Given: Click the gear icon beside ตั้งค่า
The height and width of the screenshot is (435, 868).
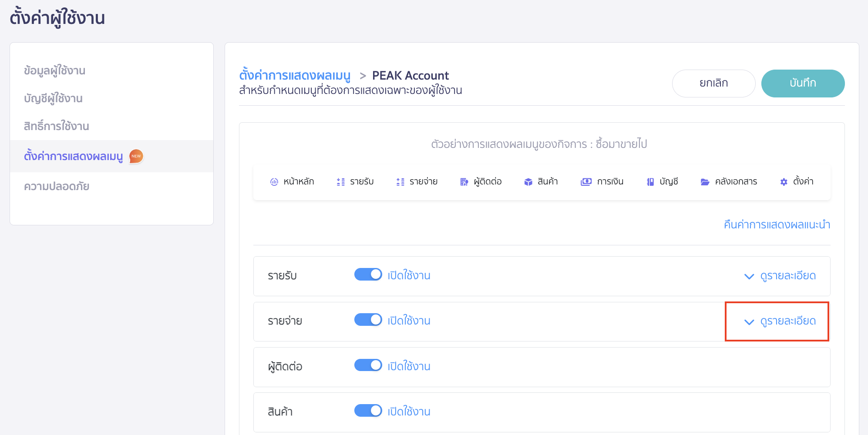Looking at the screenshot, I should 784,182.
